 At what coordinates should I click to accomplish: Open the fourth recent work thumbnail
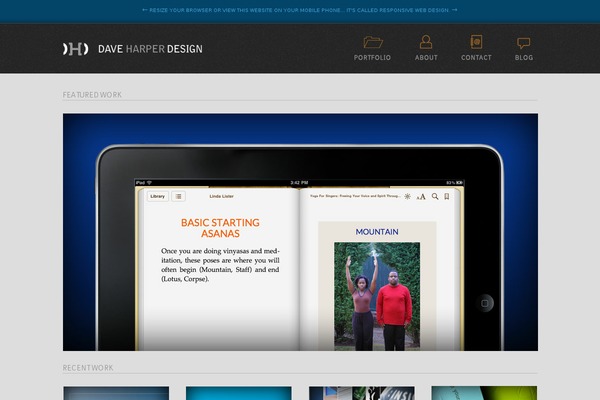click(484, 393)
